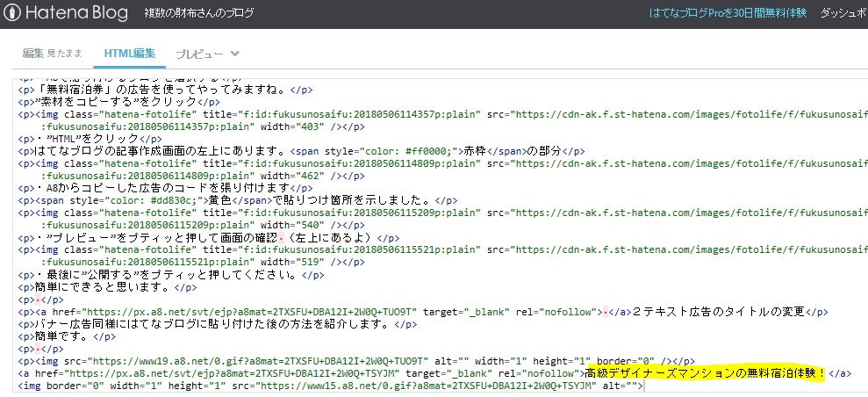Screen dimensions: 868x397
Task: Click the width="519" continuation line
Action: coord(203,263)
